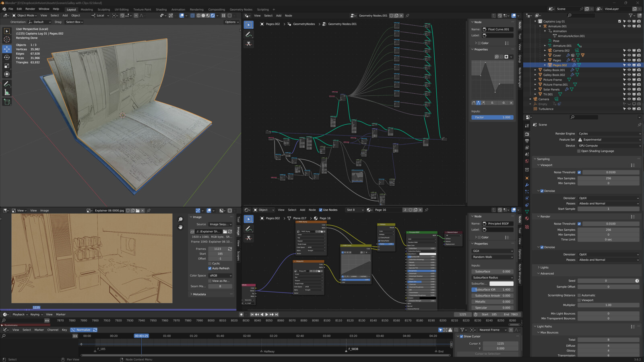
Task: Select the links cut tool in top node editor
Action: [x=249, y=43]
